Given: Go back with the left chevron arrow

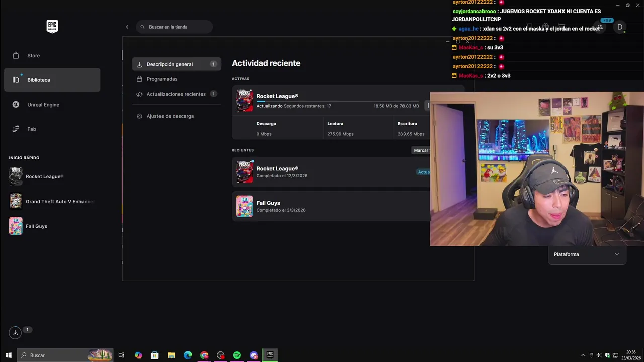Looking at the screenshot, I should pyautogui.click(x=127, y=27).
